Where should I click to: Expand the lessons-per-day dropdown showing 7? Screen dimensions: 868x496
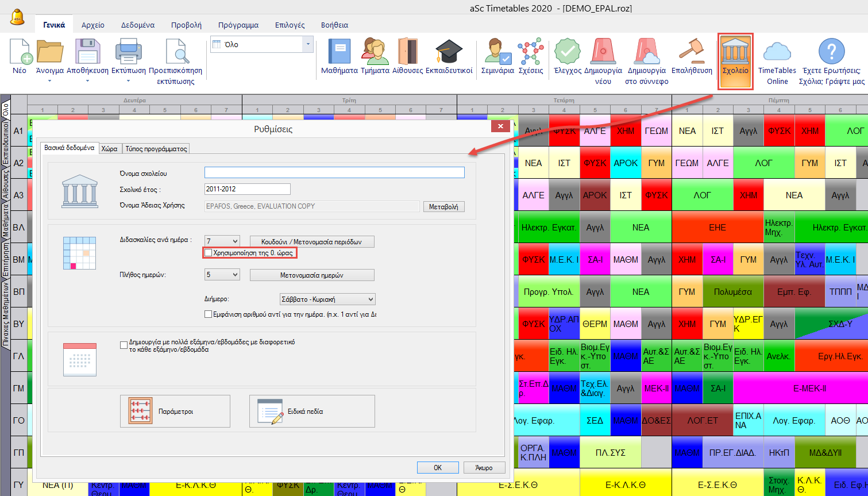[x=234, y=241]
